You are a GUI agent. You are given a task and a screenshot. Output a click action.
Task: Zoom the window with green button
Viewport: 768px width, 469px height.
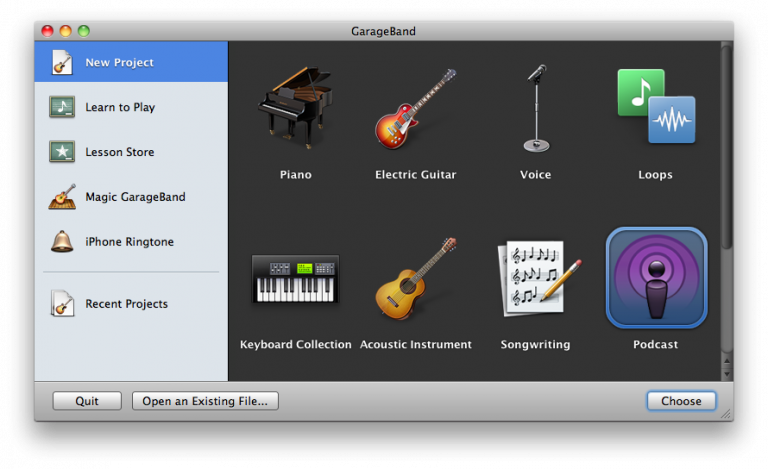84,31
